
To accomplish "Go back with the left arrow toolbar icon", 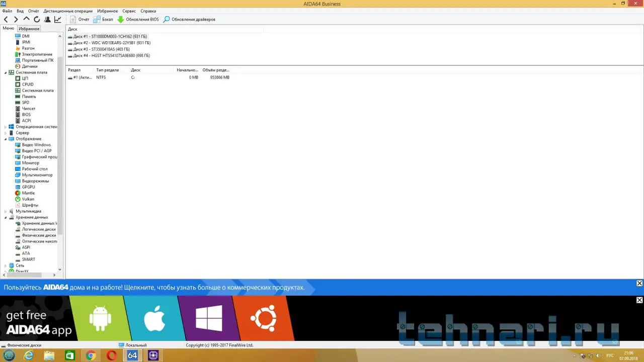I will point(6,20).
